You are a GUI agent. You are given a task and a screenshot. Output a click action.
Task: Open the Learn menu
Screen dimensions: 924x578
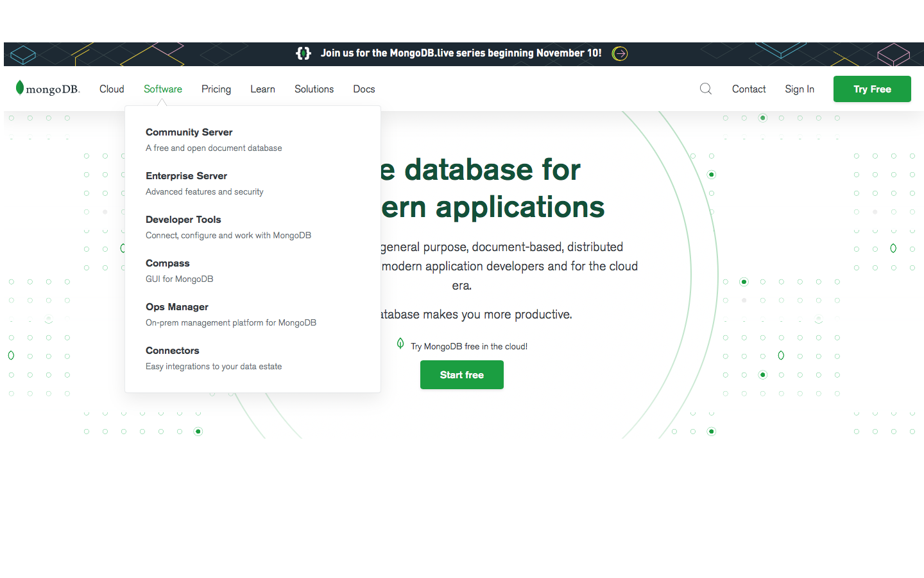[262, 89]
